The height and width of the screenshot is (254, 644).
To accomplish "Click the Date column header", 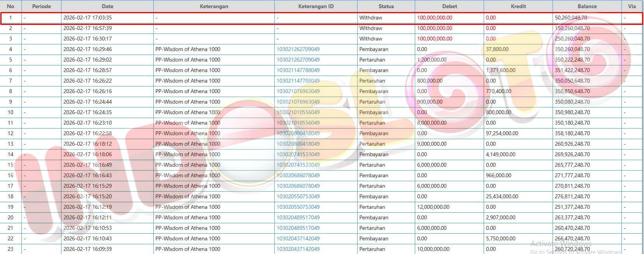I will (107, 6).
